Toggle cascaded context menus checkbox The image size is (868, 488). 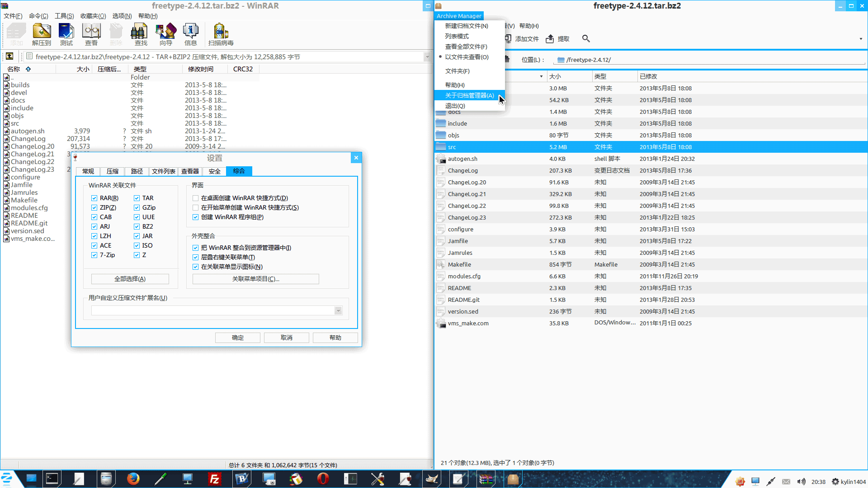(195, 257)
